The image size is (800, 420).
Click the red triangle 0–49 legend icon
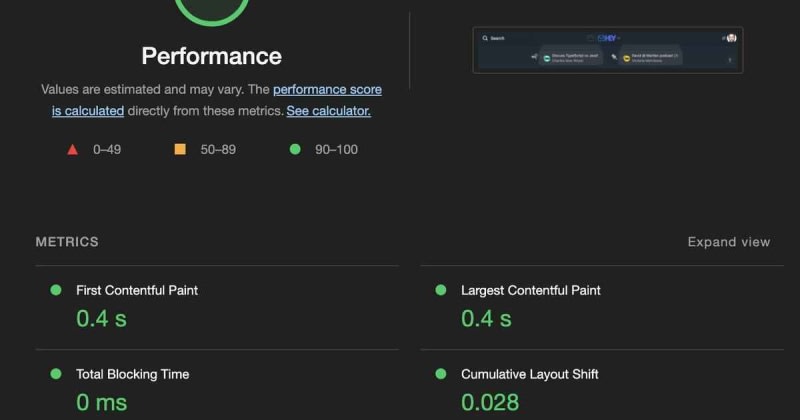[x=72, y=150]
